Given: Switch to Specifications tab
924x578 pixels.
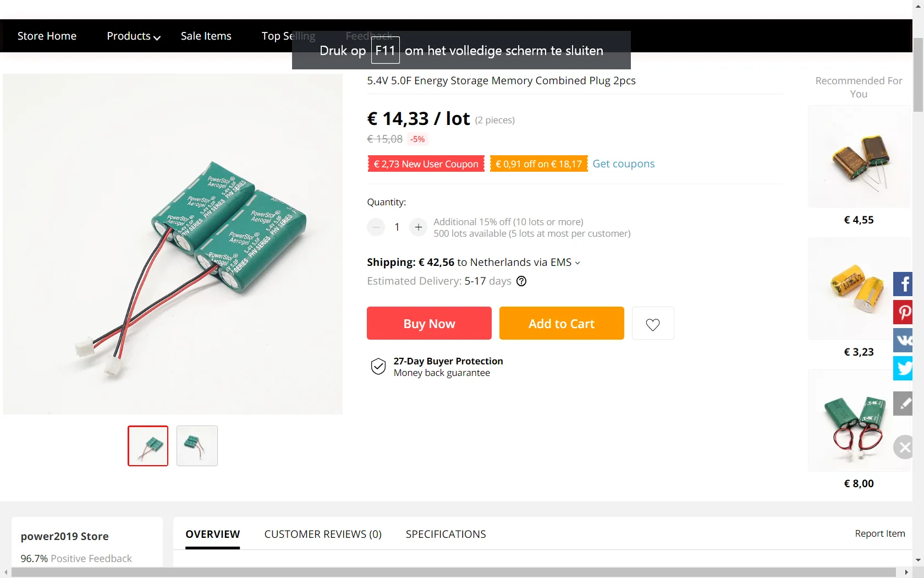Looking at the screenshot, I should 446,534.
